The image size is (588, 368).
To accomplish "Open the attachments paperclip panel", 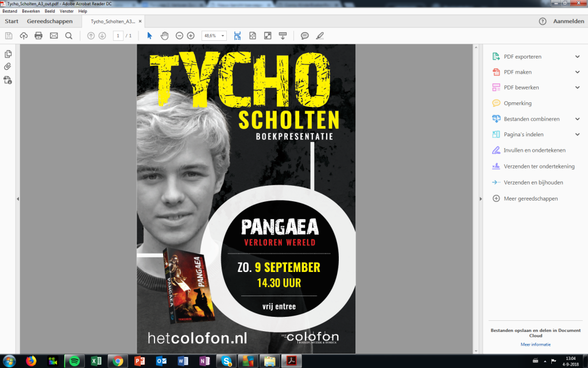I will (7, 67).
